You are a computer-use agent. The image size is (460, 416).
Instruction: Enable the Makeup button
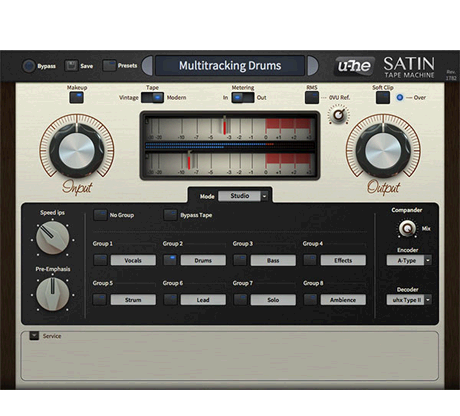(x=77, y=98)
